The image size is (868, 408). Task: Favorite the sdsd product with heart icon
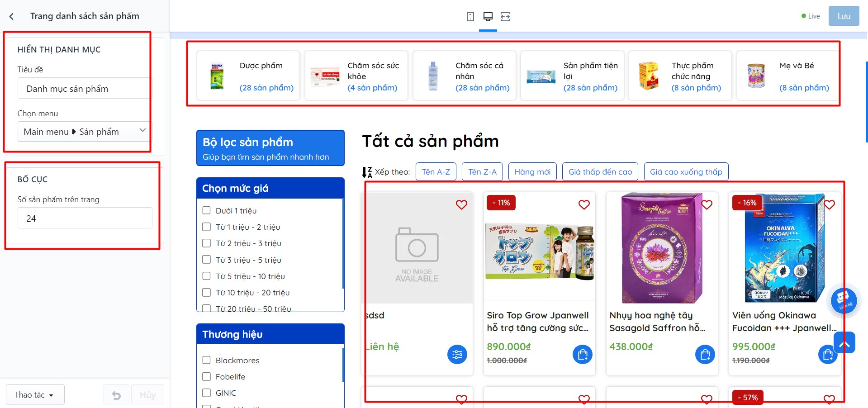[461, 204]
